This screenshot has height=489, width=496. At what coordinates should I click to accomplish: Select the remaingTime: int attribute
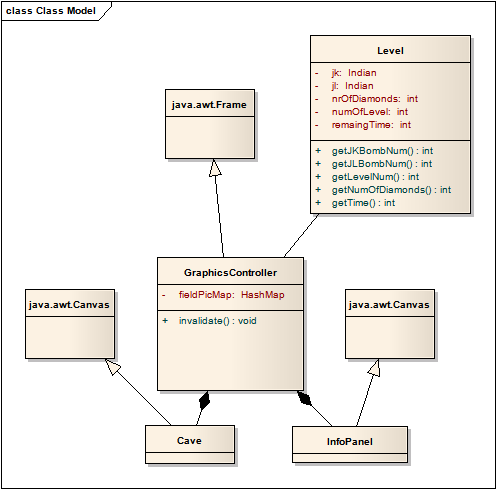point(371,125)
